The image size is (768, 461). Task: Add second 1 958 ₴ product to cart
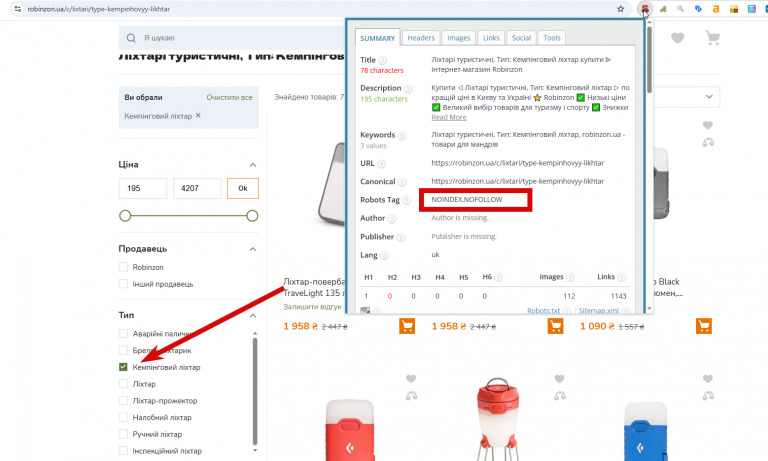[x=555, y=326]
